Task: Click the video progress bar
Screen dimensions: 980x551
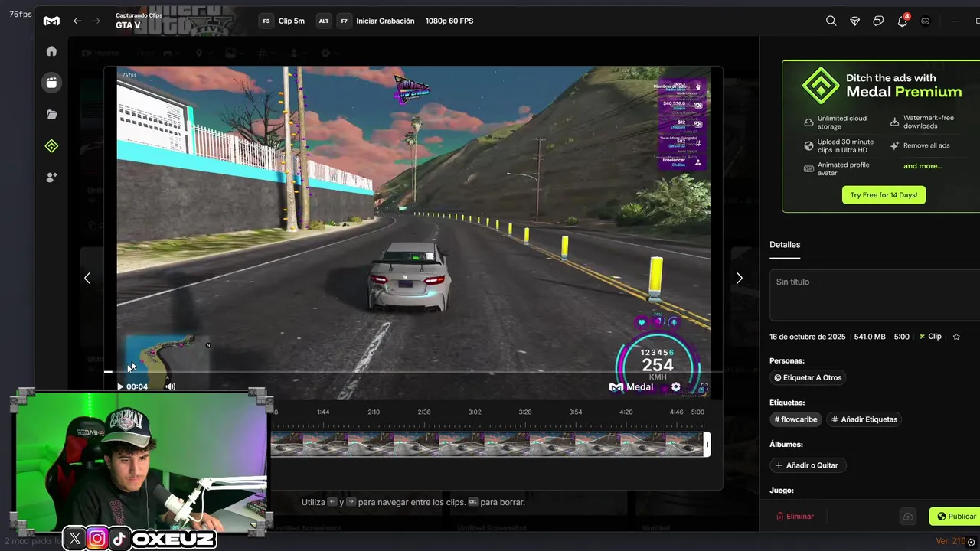Action: [x=413, y=372]
